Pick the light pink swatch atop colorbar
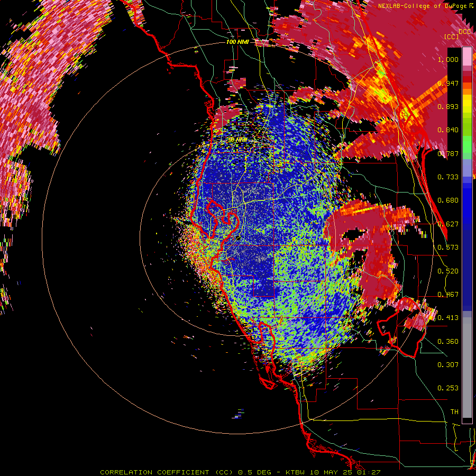The height and width of the screenshot is (476, 476). [467, 56]
